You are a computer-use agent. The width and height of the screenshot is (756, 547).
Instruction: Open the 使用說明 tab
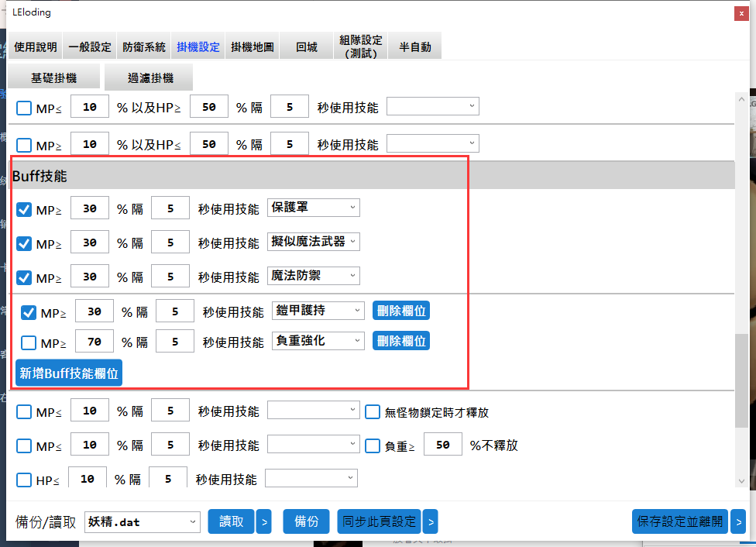pos(35,46)
